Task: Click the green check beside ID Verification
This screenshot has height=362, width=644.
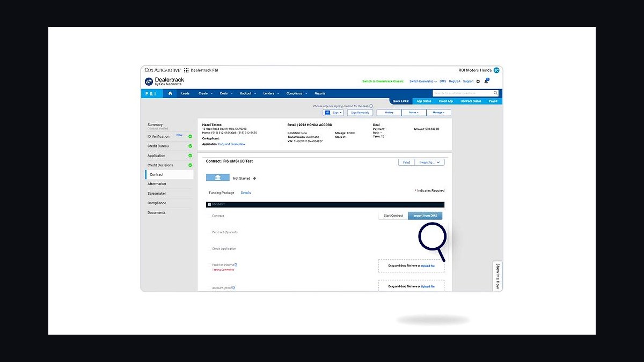Action: (190, 136)
